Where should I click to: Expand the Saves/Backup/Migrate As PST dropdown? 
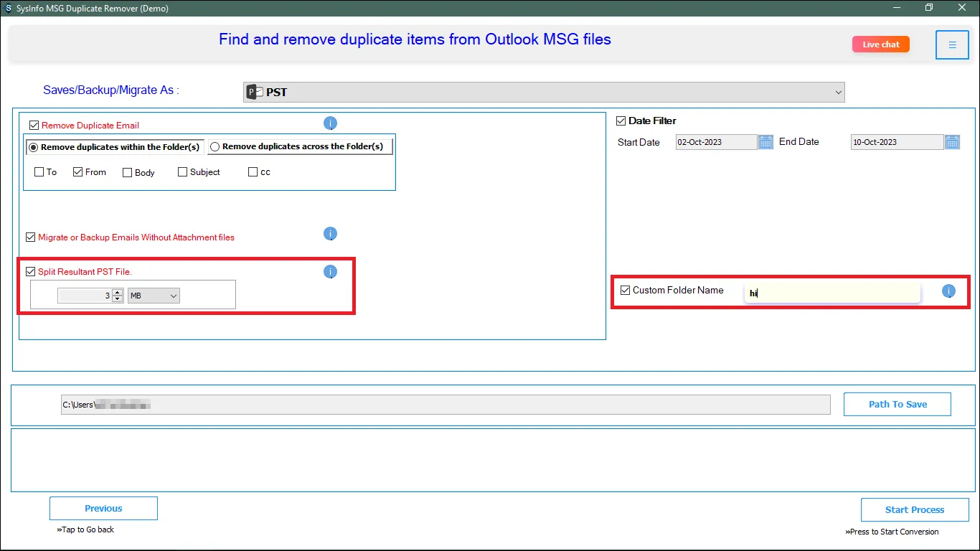pyautogui.click(x=838, y=92)
